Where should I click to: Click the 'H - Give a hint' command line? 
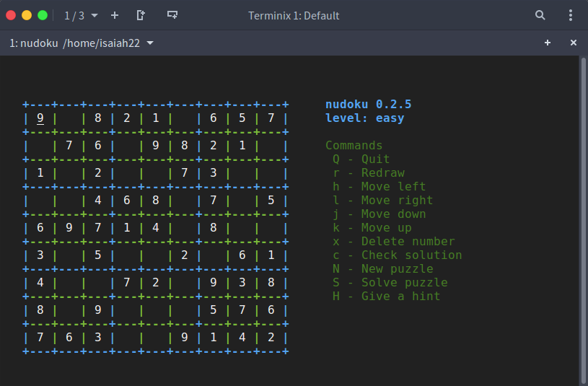tap(386, 297)
